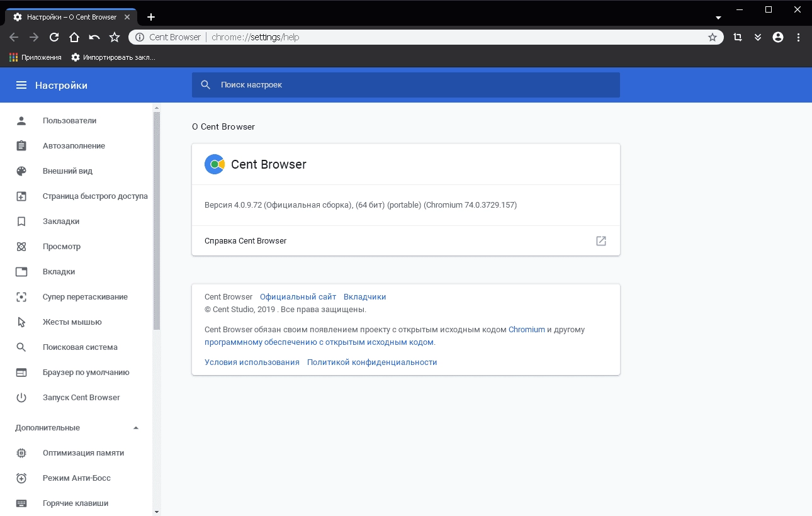Click the undo closed tab icon

click(x=94, y=37)
